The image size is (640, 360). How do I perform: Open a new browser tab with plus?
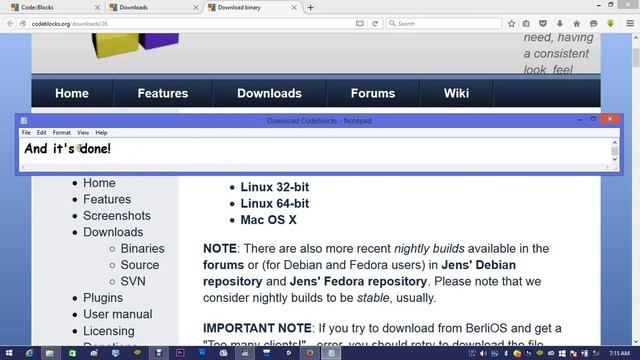(311, 7)
